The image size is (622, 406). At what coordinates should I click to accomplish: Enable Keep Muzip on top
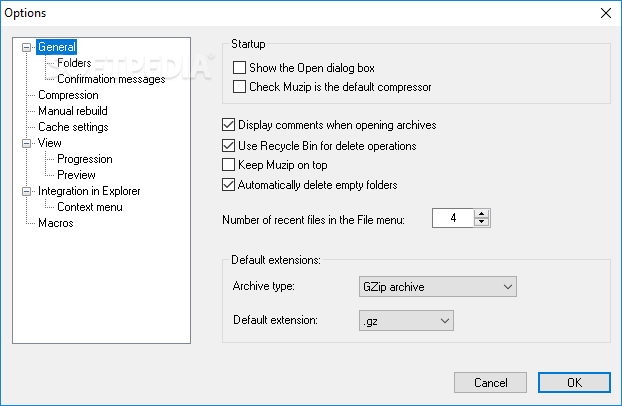228,165
